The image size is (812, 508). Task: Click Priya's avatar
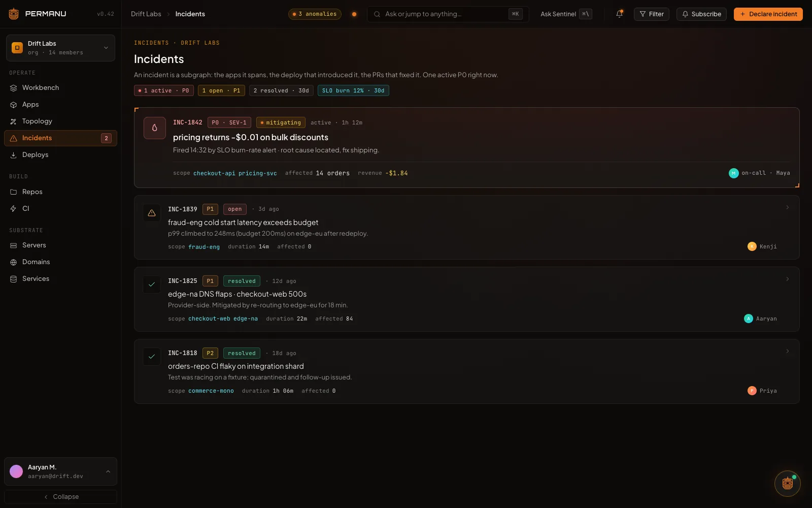[x=752, y=391]
